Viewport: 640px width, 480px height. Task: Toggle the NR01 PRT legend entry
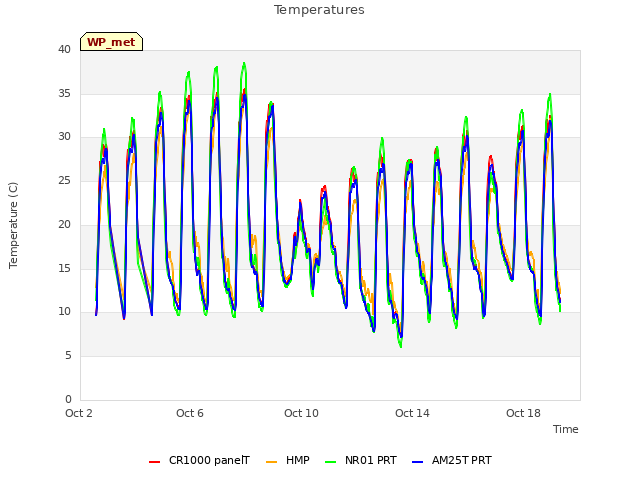coord(361,460)
